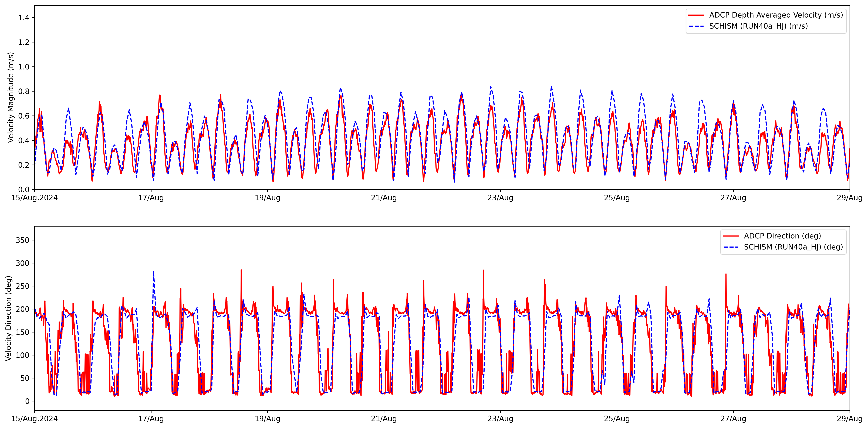Image resolution: width=868 pixels, height=428 pixels.
Task: Click the SCHISM (RUN40a_HJ) (deg) legend label
Action: point(793,247)
